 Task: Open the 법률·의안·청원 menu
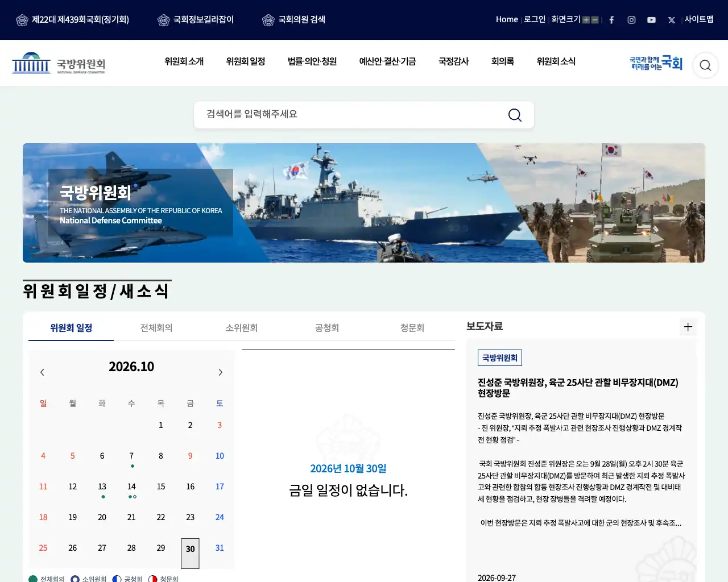point(312,61)
